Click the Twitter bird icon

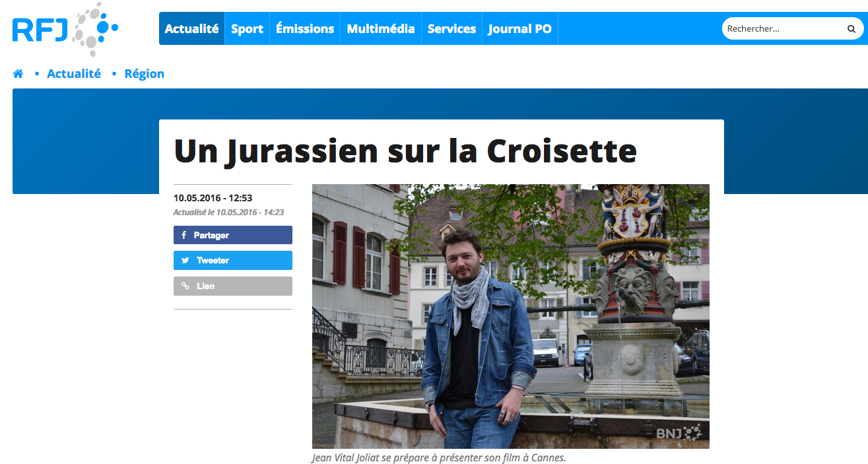[x=185, y=261]
